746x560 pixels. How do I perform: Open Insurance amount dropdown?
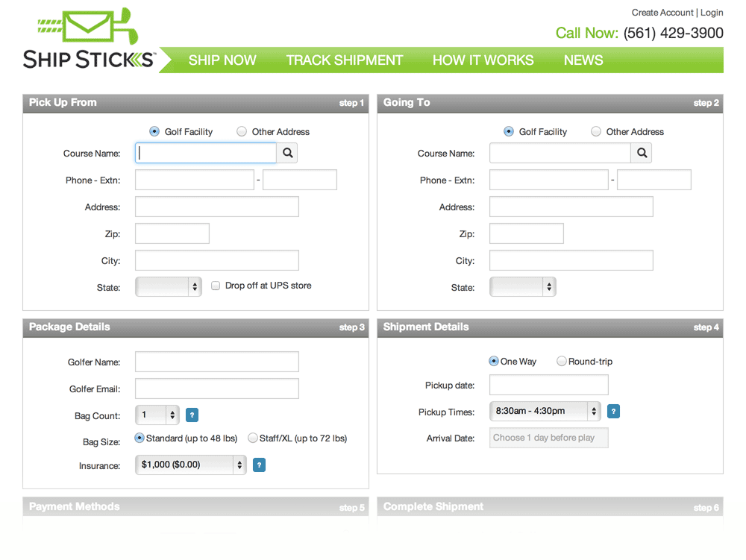pos(191,465)
